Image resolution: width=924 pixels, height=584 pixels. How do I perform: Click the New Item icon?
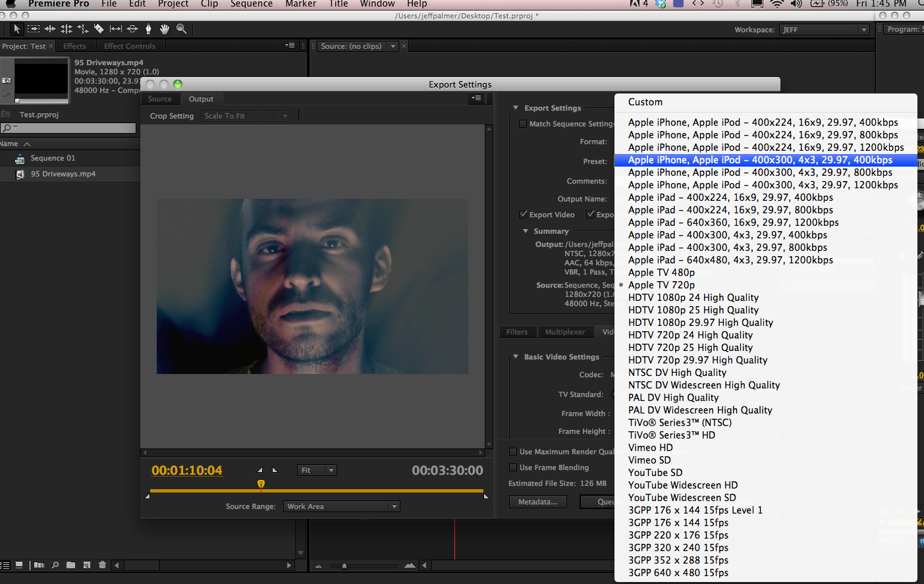point(86,565)
